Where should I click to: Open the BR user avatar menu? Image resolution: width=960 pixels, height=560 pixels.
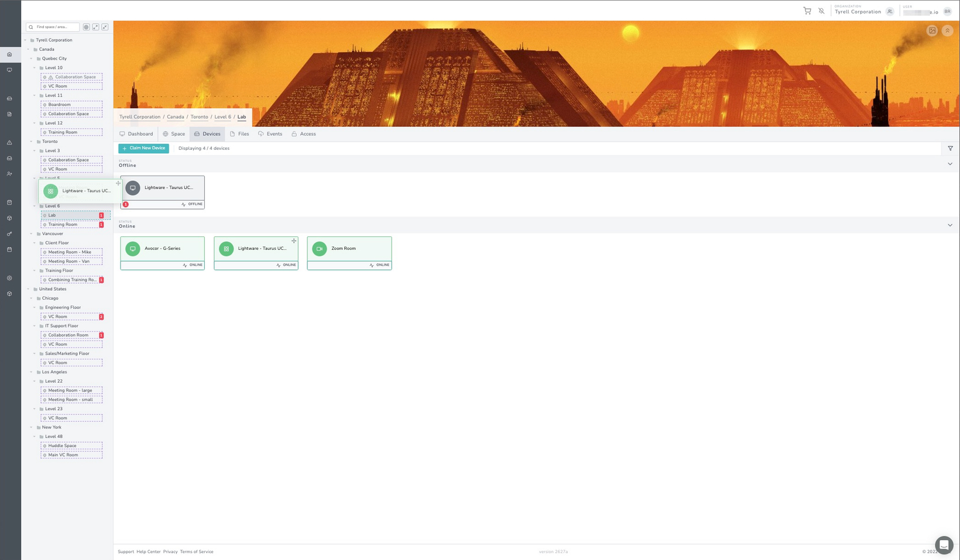coord(947,11)
